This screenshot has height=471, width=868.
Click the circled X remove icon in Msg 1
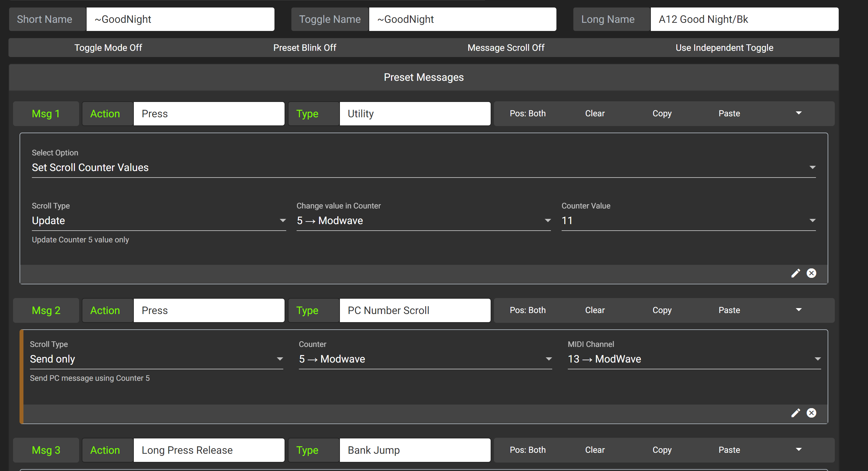point(811,273)
